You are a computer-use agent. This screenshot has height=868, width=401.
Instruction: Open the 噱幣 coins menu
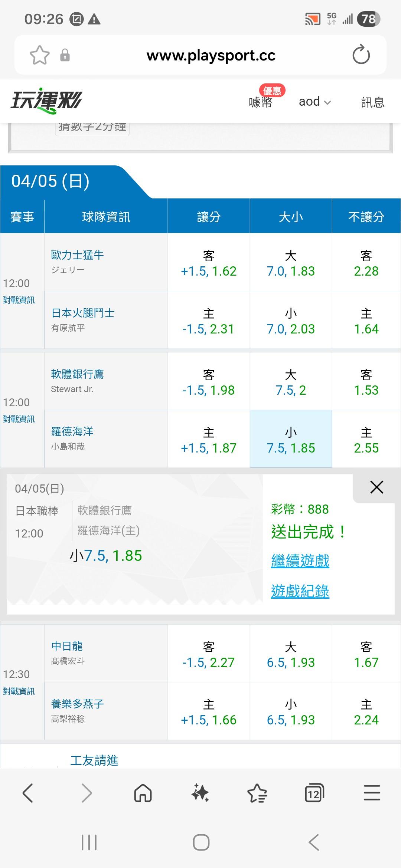click(x=261, y=102)
